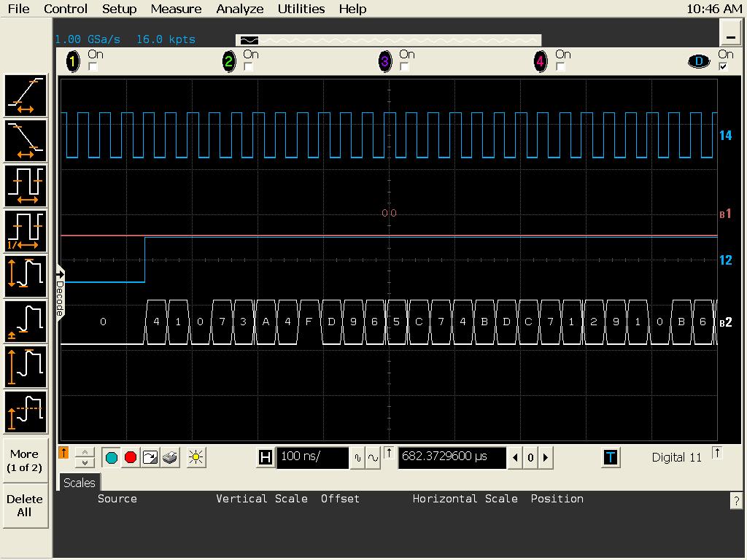Click the period measurement icon
747x560 pixels.
[x=26, y=186]
